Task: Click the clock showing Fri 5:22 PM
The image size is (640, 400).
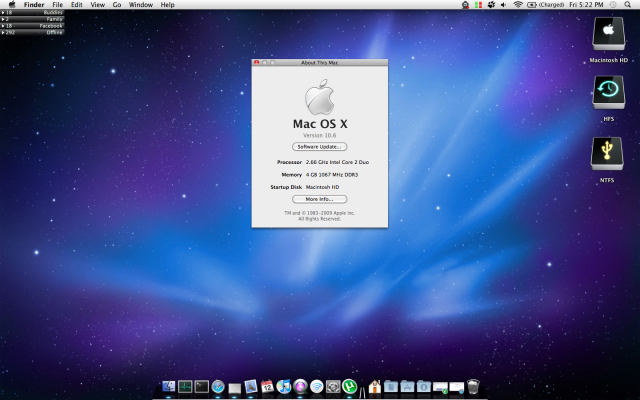Action: tap(586, 4)
